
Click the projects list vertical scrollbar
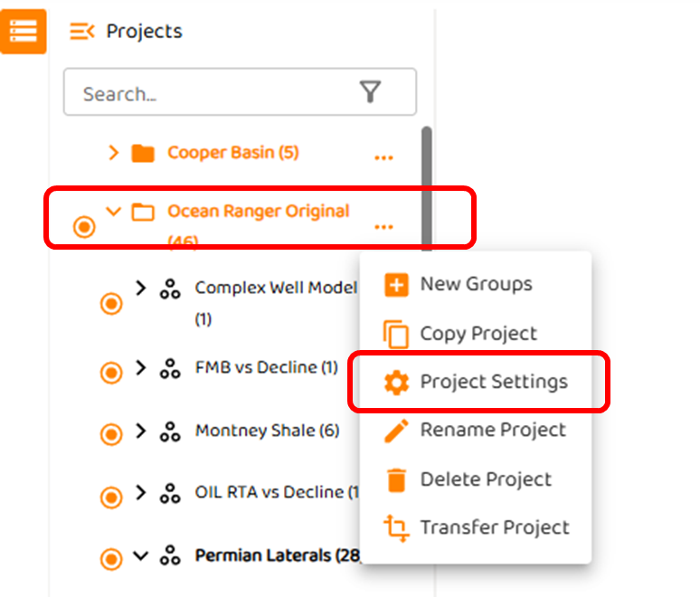426,181
